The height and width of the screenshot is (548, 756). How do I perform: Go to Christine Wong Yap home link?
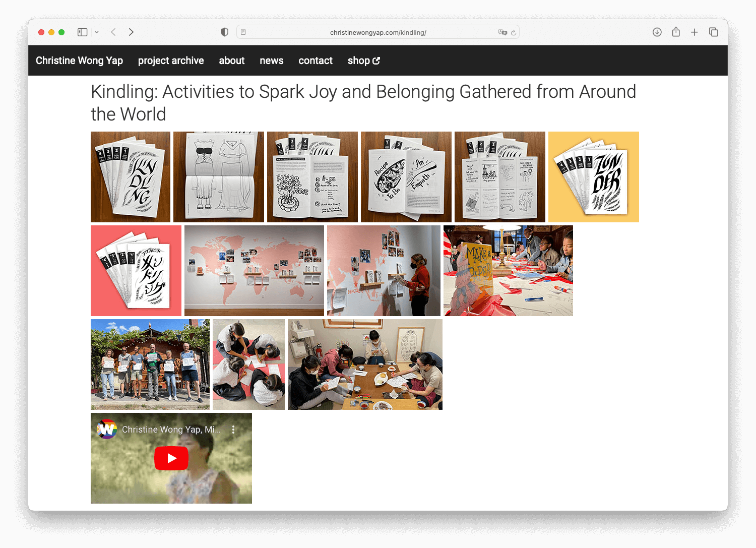[x=79, y=60]
